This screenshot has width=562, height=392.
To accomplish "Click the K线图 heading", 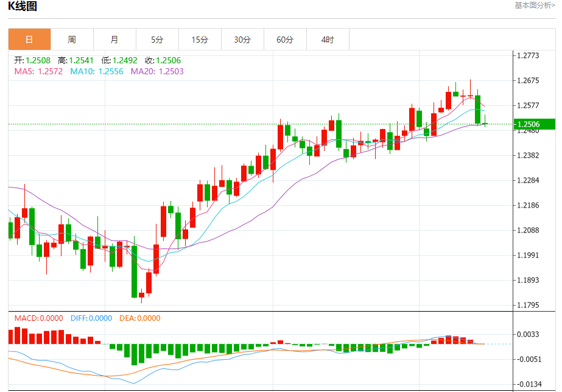I will (23, 6).
